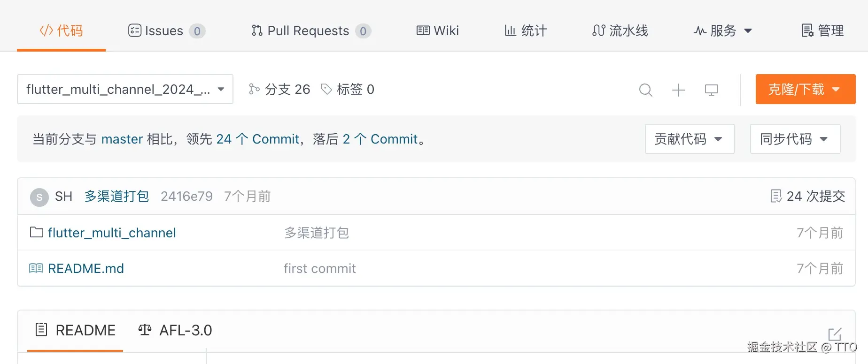View the 24 次提交 commit history
The image size is (868, 364).
[x=808, y=196]
